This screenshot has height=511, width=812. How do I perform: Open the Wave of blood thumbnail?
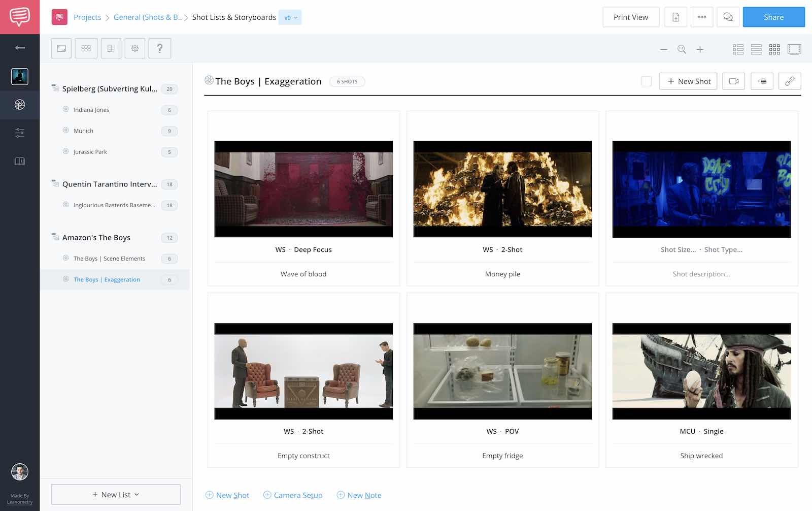click(303, 189)
